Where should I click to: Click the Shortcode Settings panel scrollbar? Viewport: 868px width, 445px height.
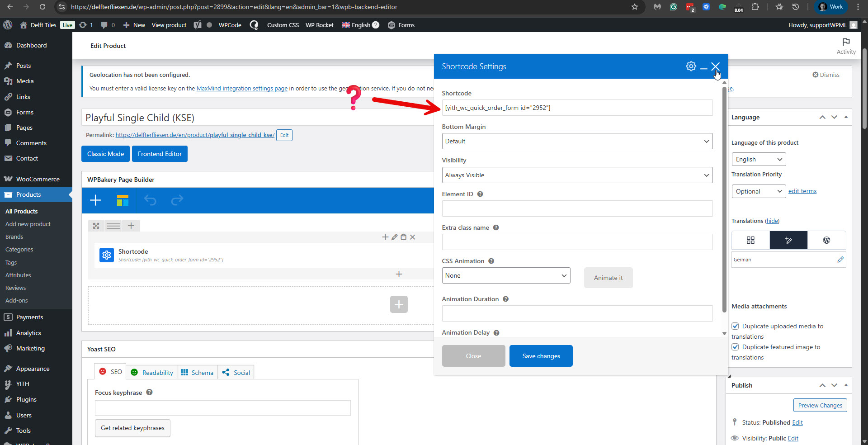click(x=724, y=199)
